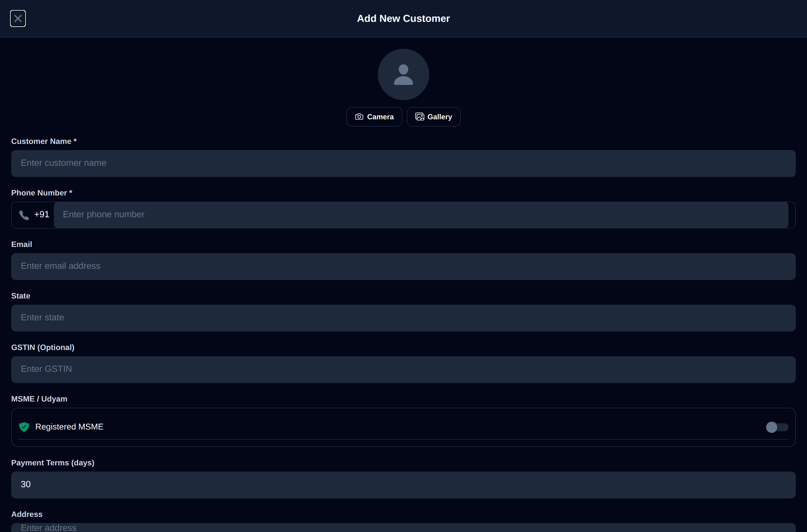Click the Address label
807x532 pixels.
27,514
